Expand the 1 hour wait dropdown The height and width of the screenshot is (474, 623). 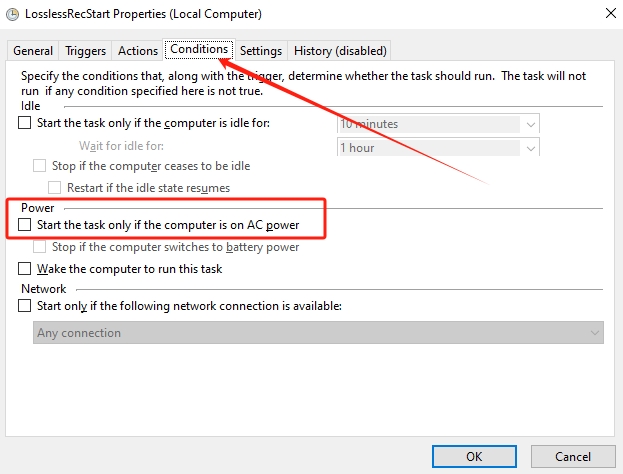pos(438,147)
